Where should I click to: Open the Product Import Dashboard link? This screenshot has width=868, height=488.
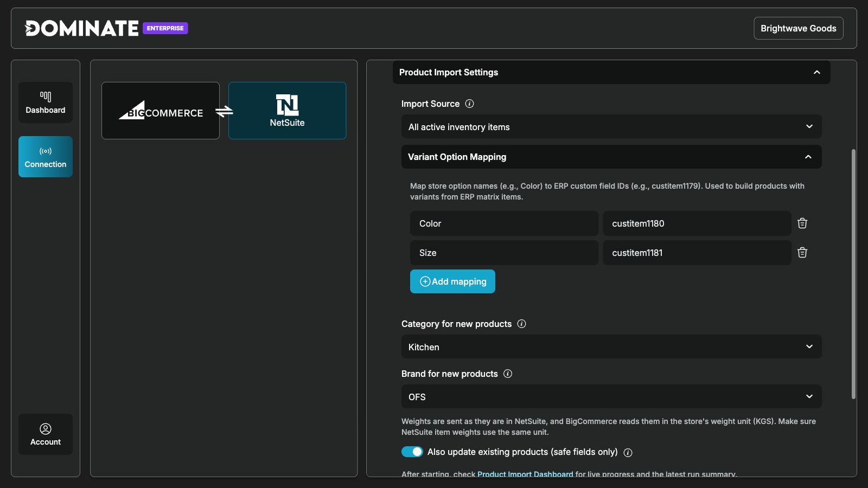pos(525,474)
